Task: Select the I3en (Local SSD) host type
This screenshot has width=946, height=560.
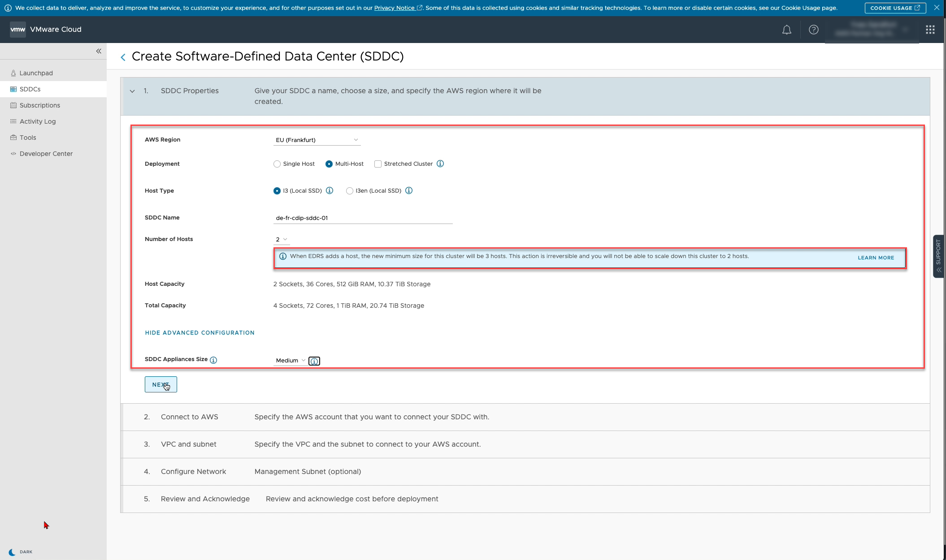Action: [350, 191]
